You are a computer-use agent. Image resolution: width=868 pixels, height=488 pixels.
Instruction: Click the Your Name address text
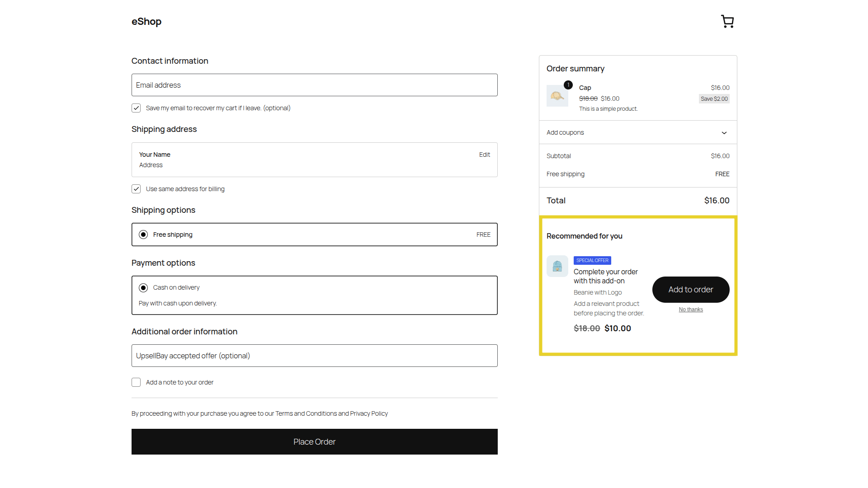coord(155,155)
